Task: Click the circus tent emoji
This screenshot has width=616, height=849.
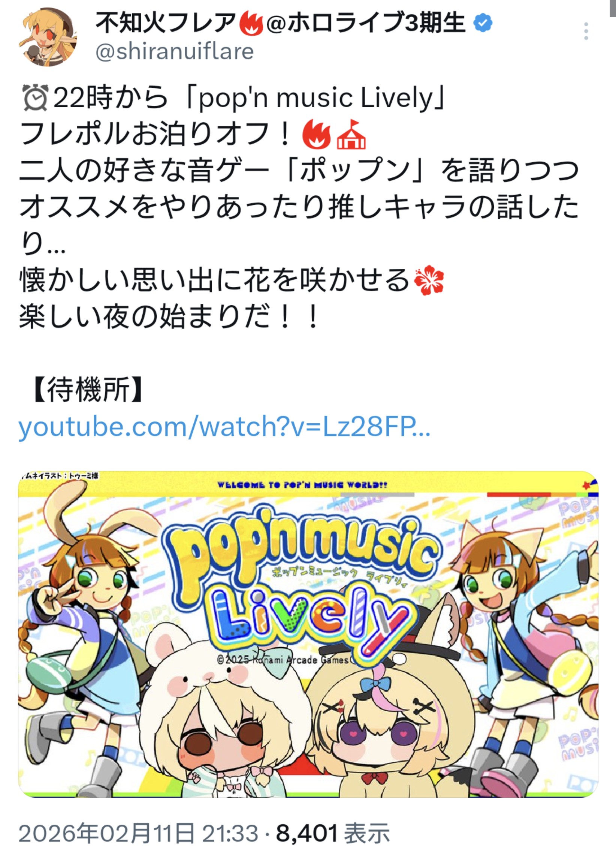Action: tap(351, 134)
